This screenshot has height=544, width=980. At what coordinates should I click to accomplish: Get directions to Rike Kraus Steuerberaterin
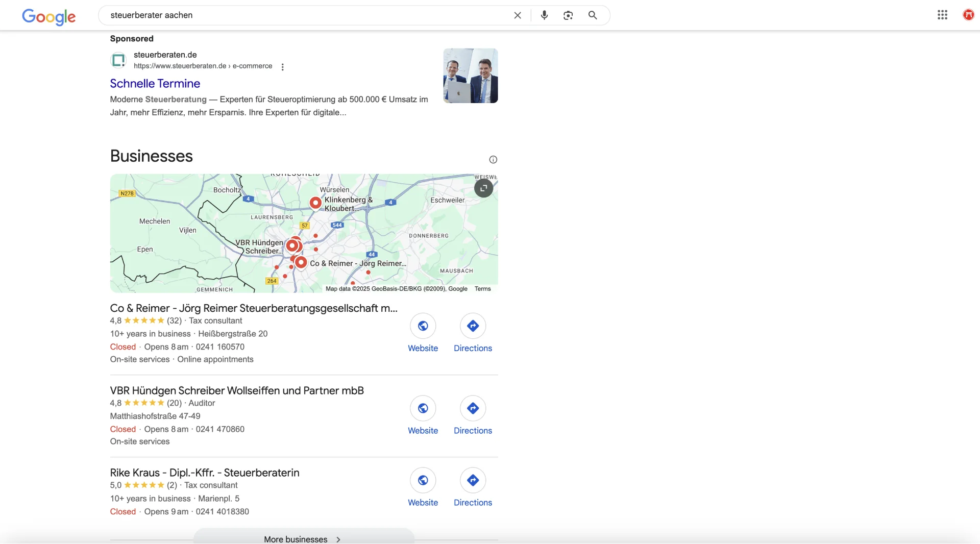pyautogui.click(x=473, y=480)
